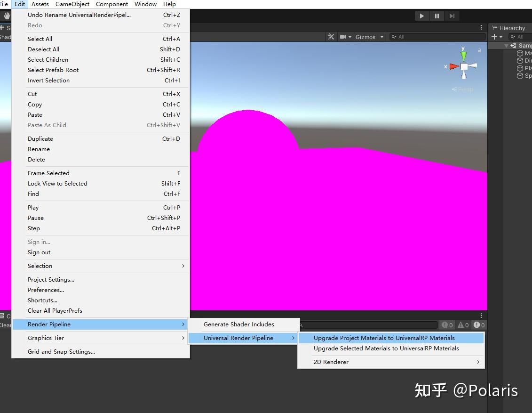
Task: Click the Unity scene icon beside SampleScene
Action: (515, 45)
